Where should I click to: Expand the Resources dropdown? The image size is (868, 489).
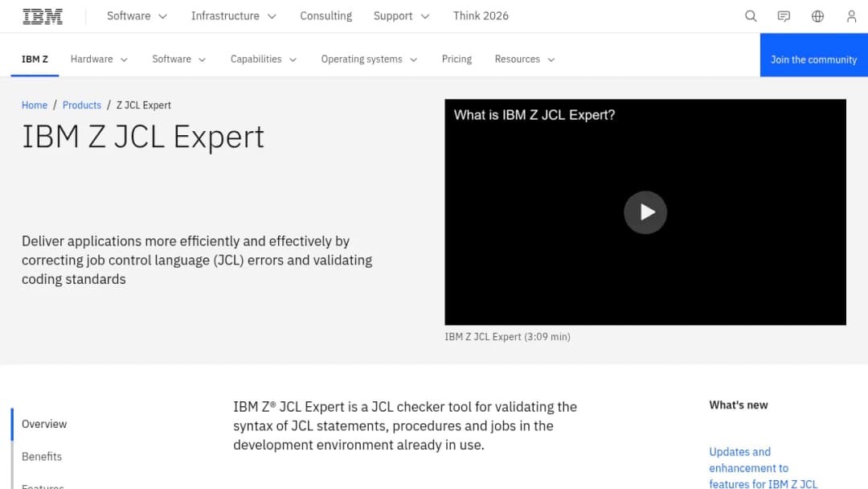pyautogui.click(x=525, y=60)
